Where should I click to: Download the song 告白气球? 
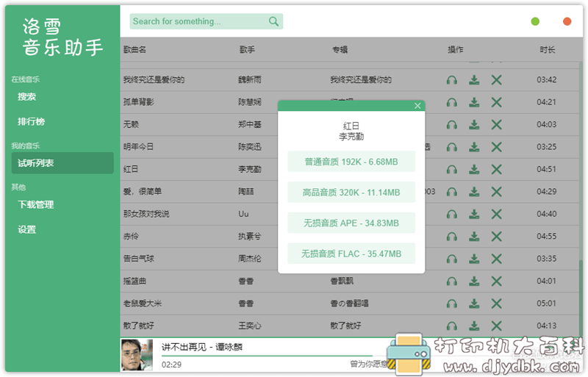click(474, 259)
